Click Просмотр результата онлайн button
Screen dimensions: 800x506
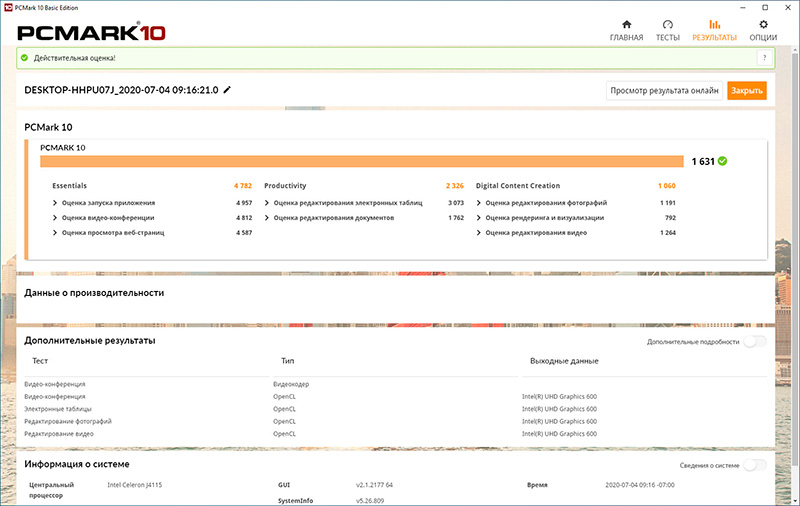tap(664, 90)
